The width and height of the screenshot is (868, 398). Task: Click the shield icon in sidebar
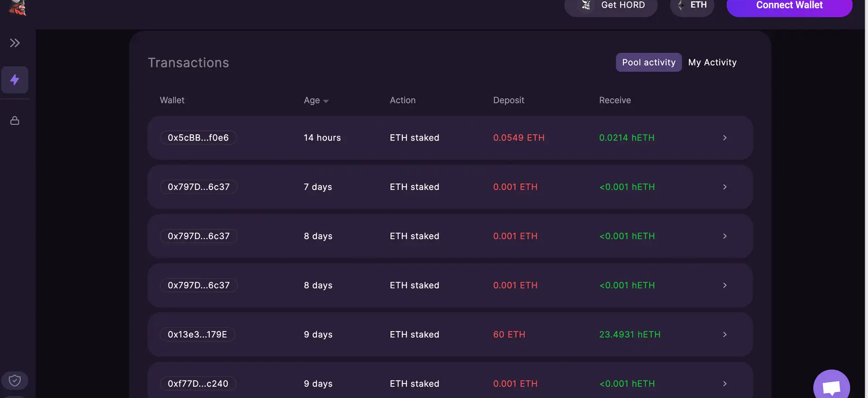pyautogui.click(x=15, y=380)
